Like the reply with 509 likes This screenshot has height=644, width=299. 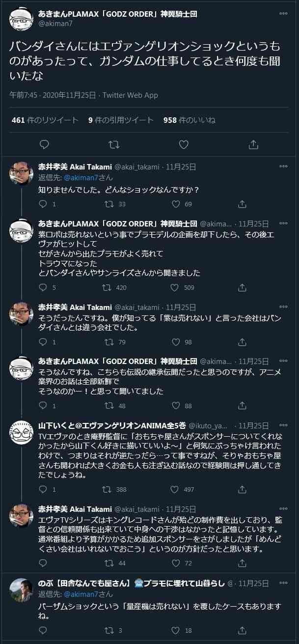(x=174, y=287)
